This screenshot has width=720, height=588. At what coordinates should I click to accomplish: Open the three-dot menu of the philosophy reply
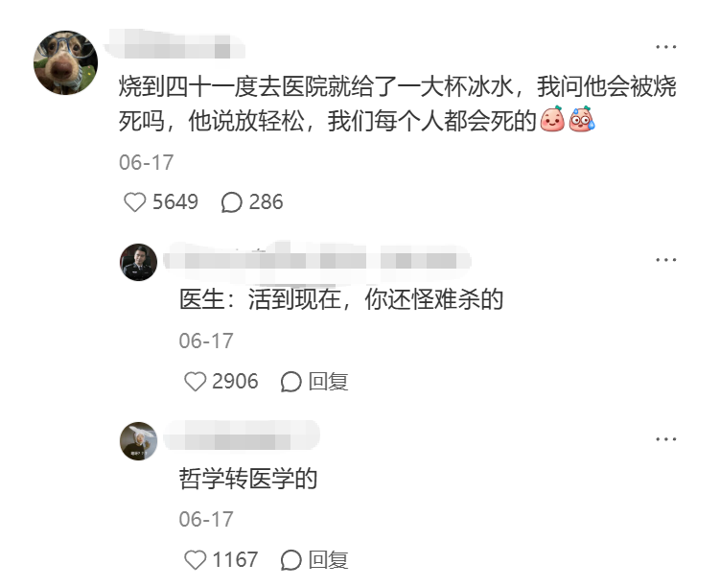point(665,439)
